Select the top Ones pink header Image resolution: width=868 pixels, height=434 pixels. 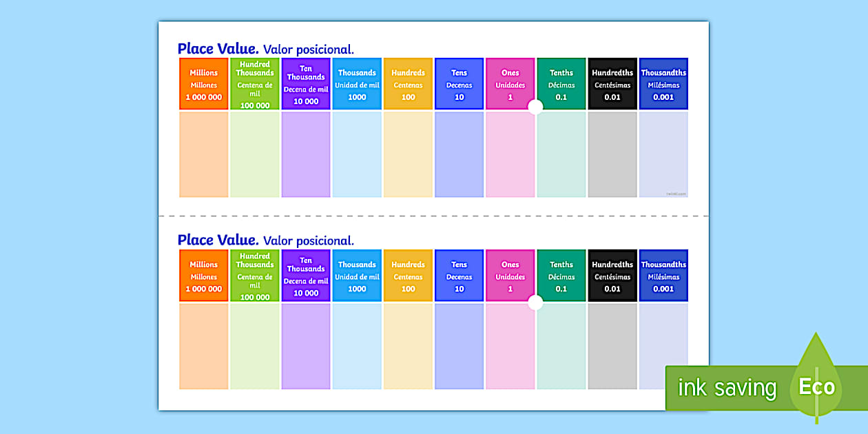(510, 84)
